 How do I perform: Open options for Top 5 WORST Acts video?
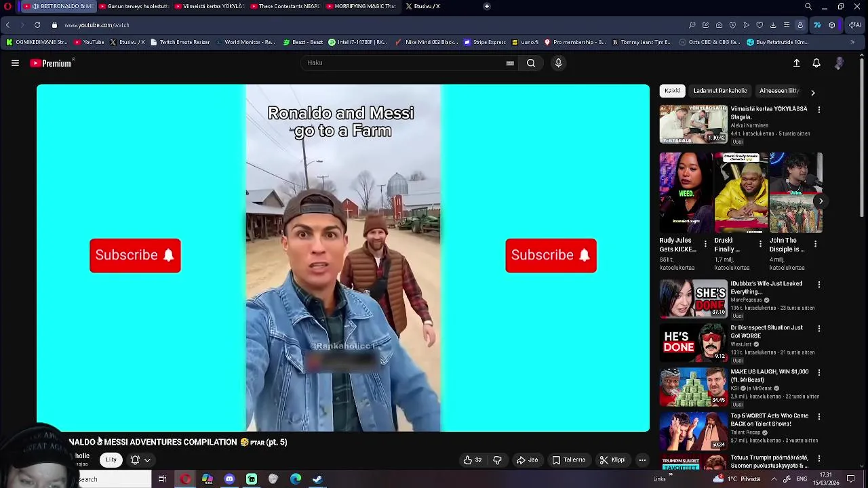[818, 417]
